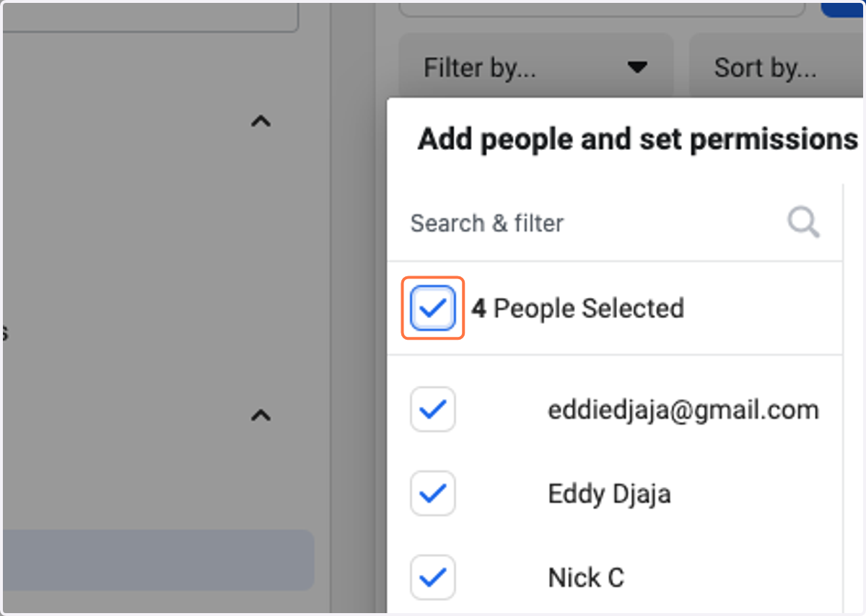Uncheck the 4 People Selected checkbox
The image size is (866, 616).
pos(433,309)
